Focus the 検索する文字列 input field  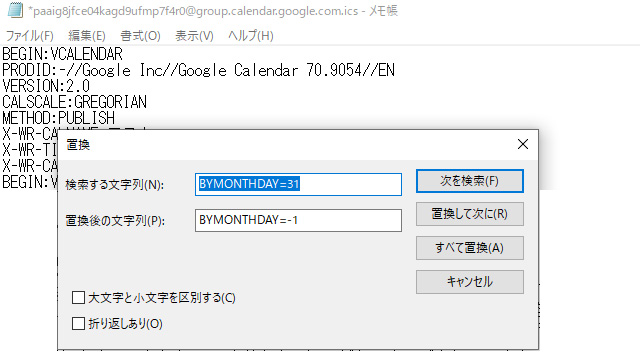pos(298,184)
